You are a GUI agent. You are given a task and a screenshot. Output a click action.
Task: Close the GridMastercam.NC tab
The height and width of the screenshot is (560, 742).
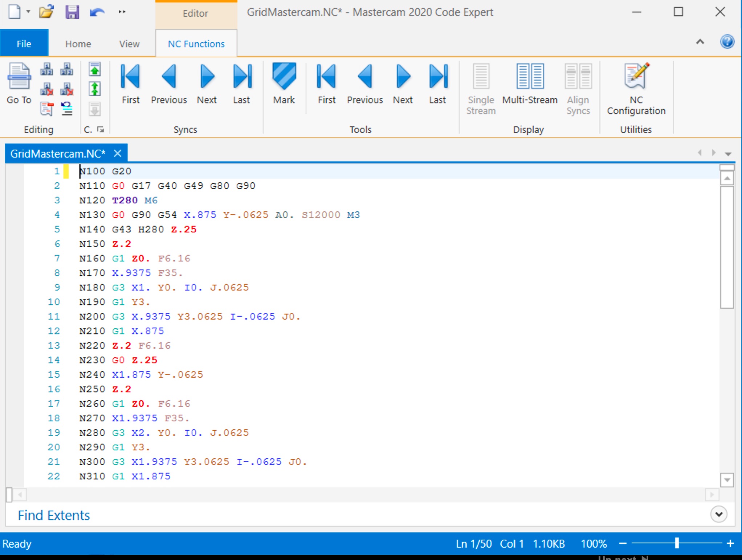[117, 153]
